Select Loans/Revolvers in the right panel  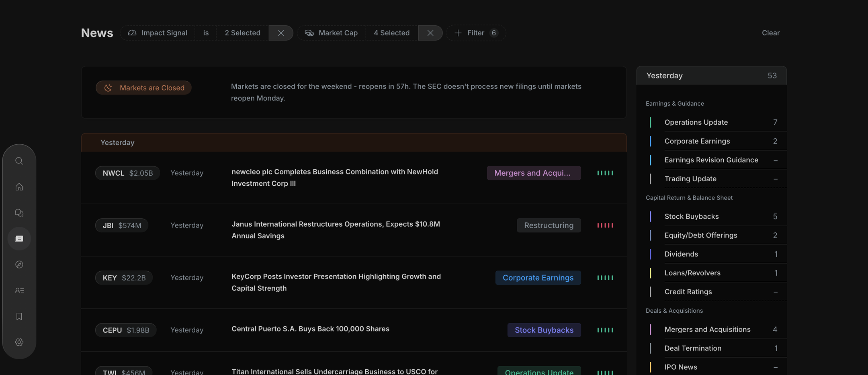(712, 273)
